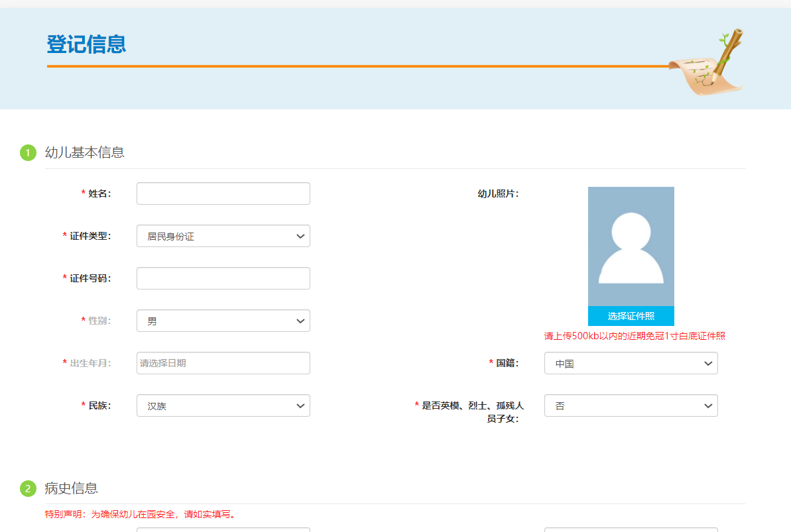The width and height of the screenshot is (791, 532).
Task: Click the pencil and scroll illustration in header
Action: click(707, 64)
